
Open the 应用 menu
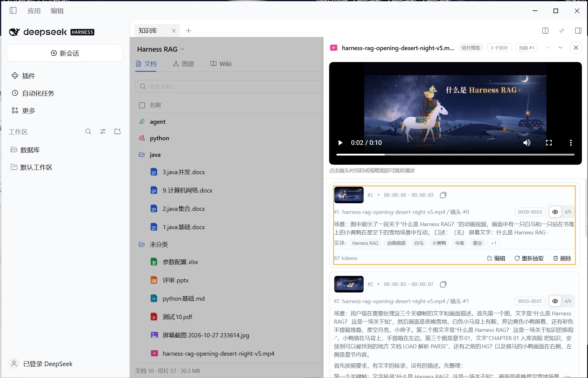tap(34, 11)
